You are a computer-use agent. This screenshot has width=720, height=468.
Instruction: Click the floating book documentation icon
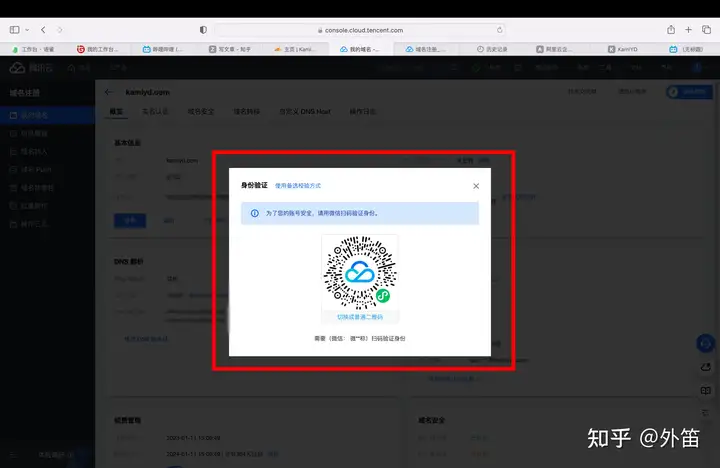tap(706, 391)
